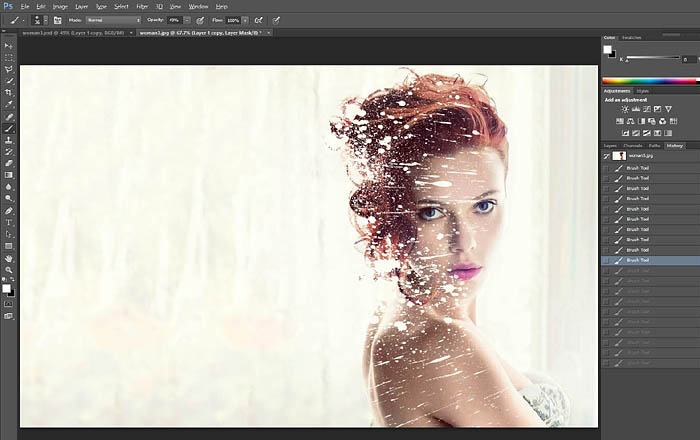Select the Move tool
Image resolution: width=700 pixels, height=440 pixels.
(9, 46)
